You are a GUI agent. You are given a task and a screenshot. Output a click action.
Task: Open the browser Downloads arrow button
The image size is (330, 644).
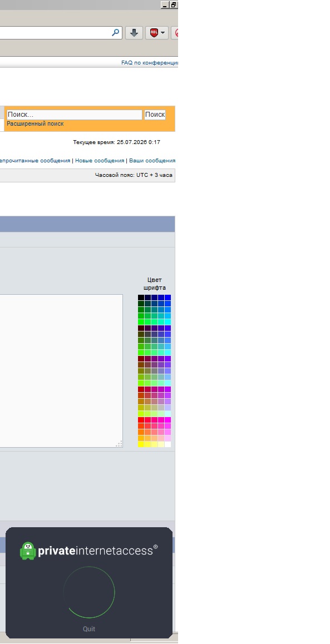tap(134, 33)
